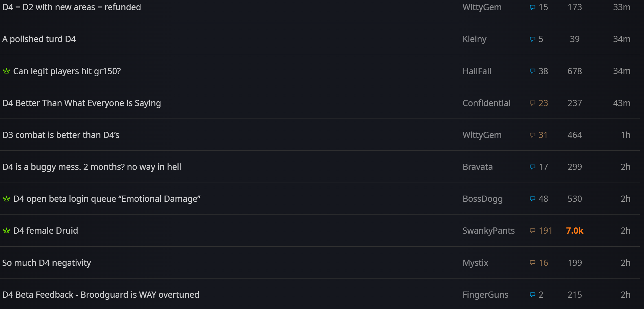Open the "A polished turd D4" thread
This screenshot has width=644, height=309.
(39, 39)
